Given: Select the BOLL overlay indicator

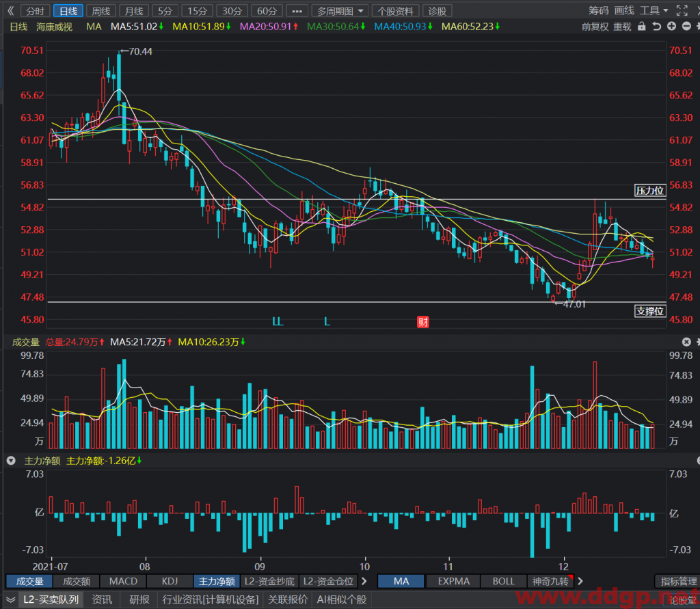Looking at the screenshot, I should click(x=504, y=581).
